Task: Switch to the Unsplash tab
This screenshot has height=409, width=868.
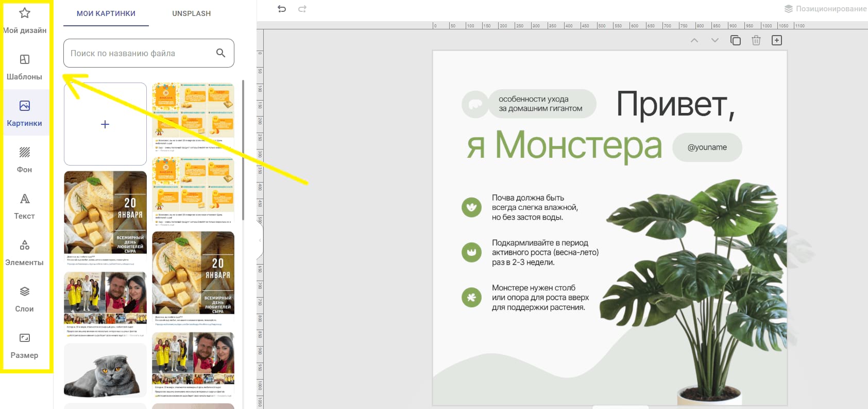Action: click(x=191, y=13)
